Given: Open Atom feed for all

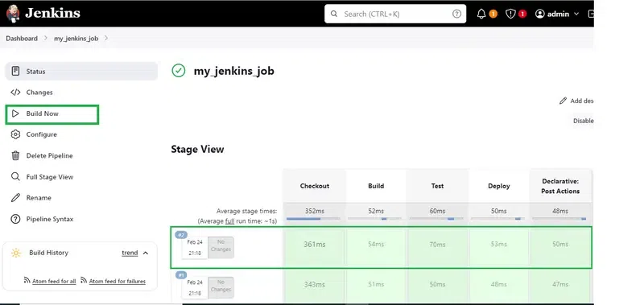Looking at the screenshot, I should pos(54,281).
